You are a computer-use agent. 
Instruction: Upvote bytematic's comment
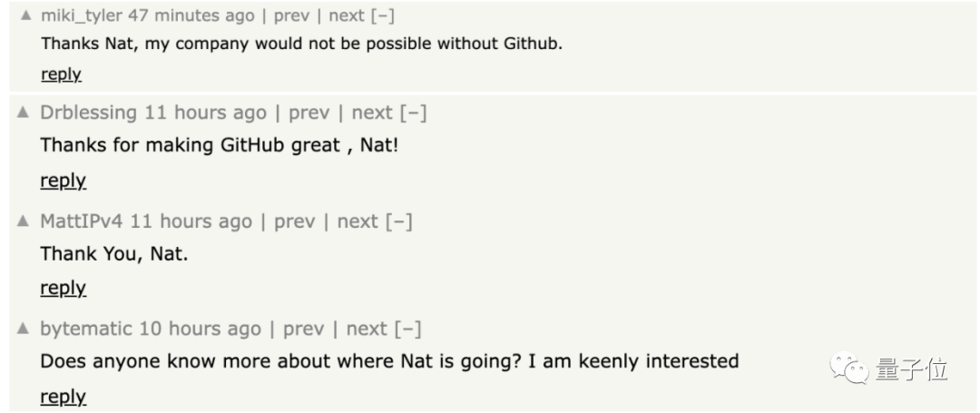click(24, 329)
